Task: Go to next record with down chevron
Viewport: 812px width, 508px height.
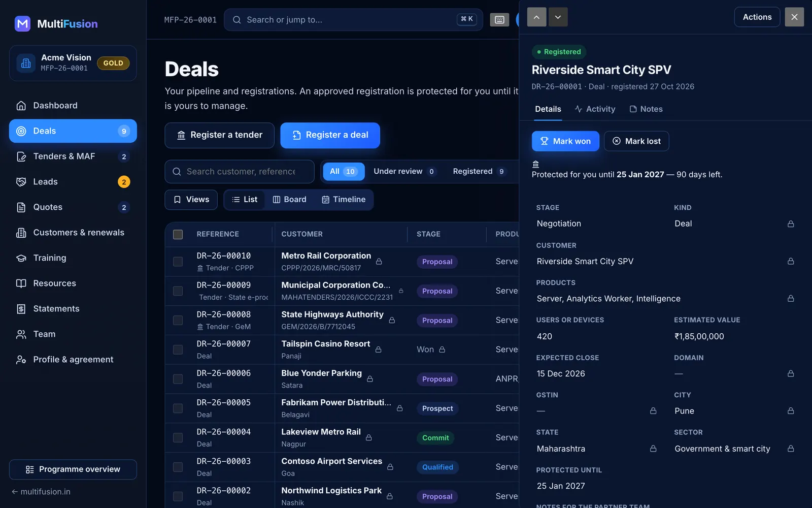Action: (x=558, y=17)
